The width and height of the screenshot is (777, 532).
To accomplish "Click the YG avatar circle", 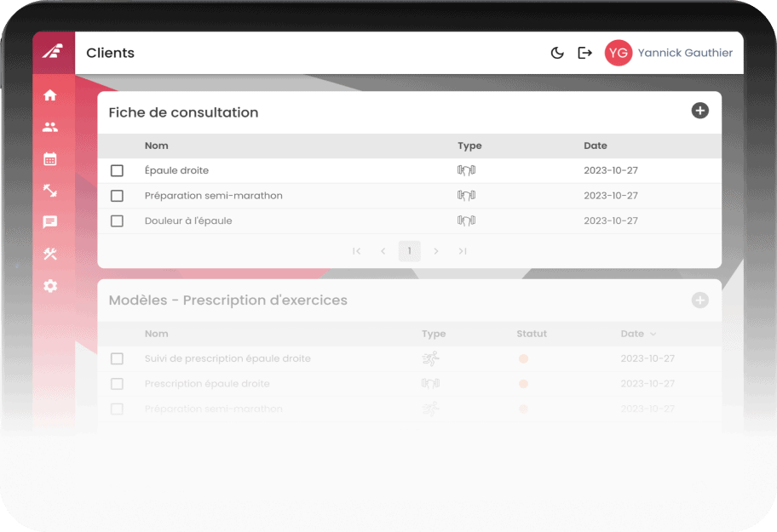I will tap(619, 53).
